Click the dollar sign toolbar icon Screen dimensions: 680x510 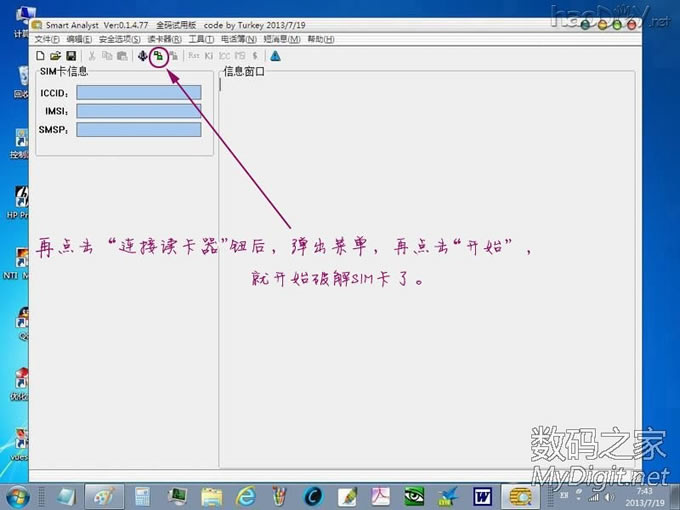coord(255,56)
